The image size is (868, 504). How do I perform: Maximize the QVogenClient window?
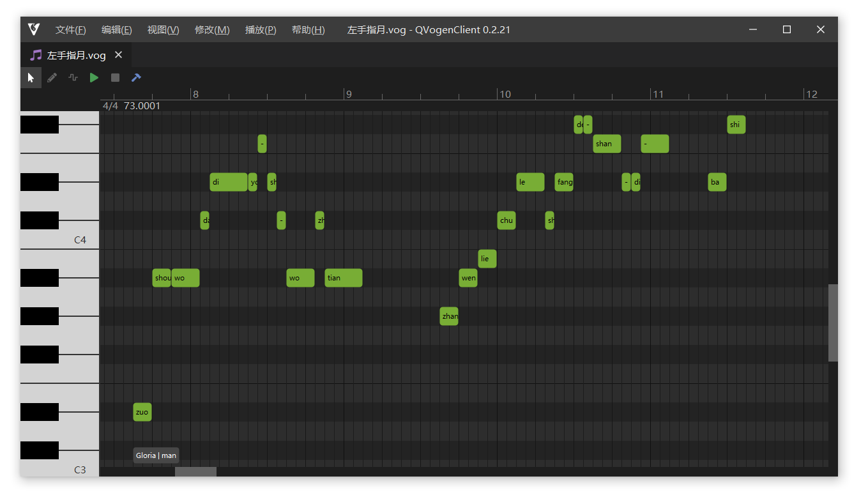click(787, 29)
